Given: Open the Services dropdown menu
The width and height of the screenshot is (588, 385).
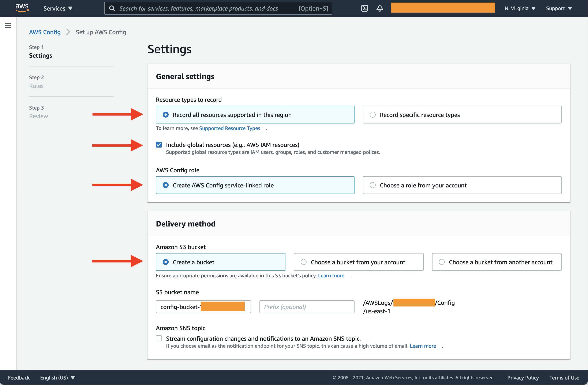Looking at the screenshot, I should pos(58,8).
